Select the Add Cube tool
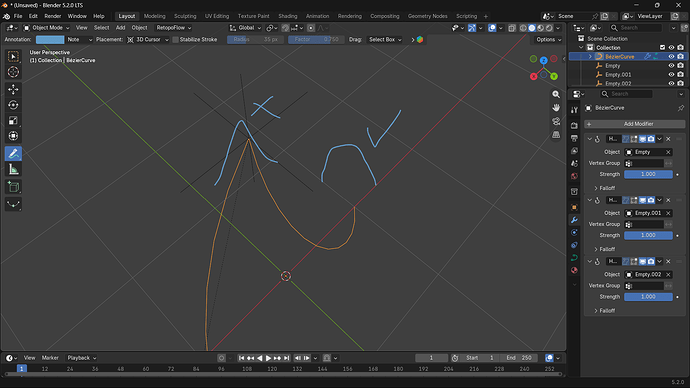The height and width of the screenshot is (388, 690). pos(13,187)
